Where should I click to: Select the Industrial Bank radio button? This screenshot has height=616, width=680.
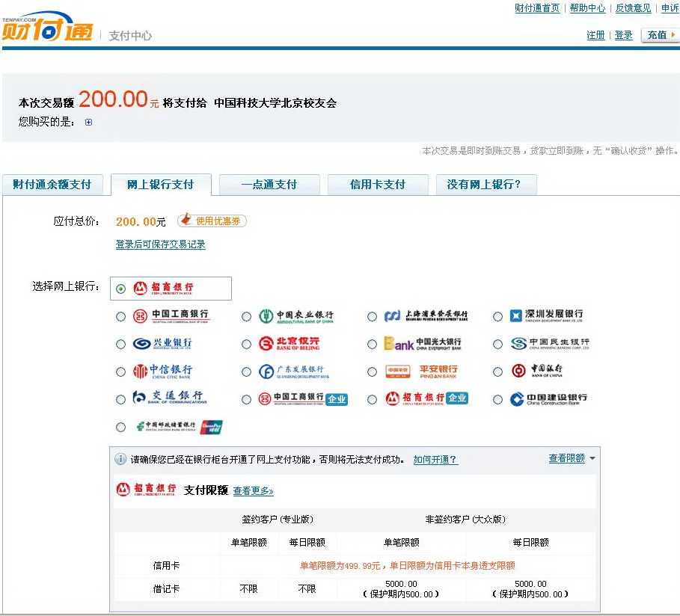120,345
